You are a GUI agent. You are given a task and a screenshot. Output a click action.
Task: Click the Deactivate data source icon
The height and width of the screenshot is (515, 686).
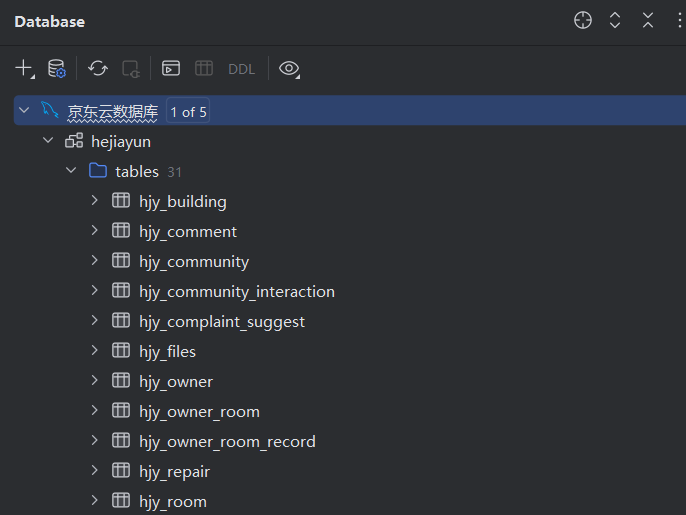(131, 69)
